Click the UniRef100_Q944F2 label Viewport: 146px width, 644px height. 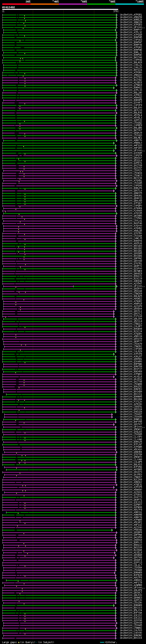pyautogui.click(x=131, y=560)
